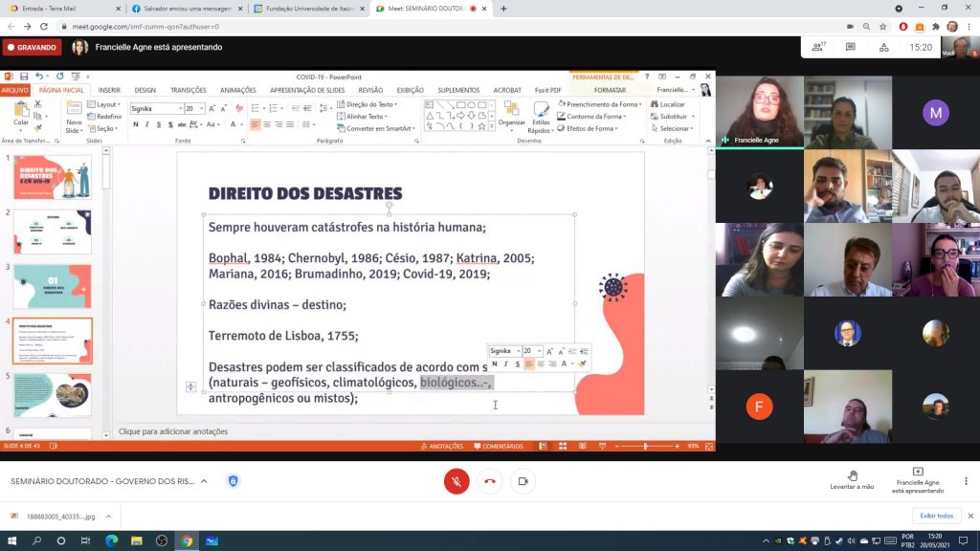
Task: Open options arrow for downloaded jpg file
Action: [109, 517]
